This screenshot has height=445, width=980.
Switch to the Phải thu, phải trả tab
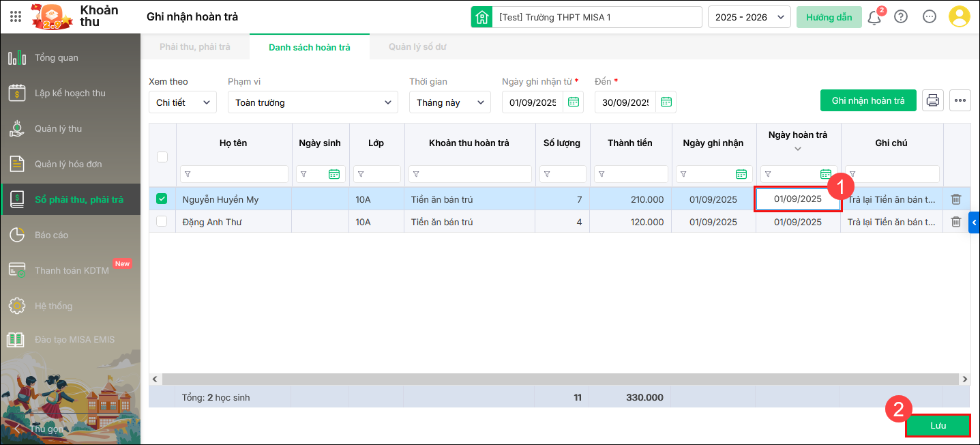[x=195, y=47]
